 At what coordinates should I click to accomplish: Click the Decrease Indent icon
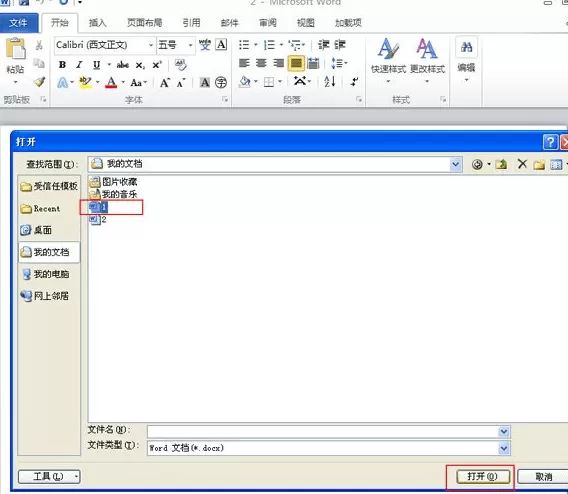[323, 45]
